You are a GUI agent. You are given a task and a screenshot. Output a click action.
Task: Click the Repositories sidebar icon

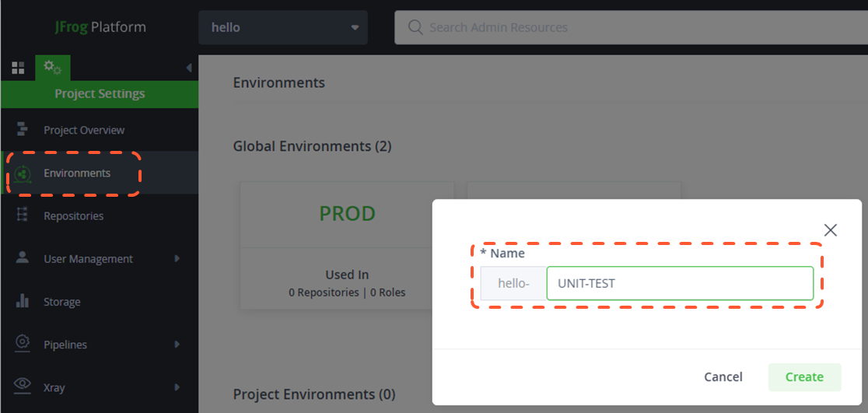pos(23,215)
